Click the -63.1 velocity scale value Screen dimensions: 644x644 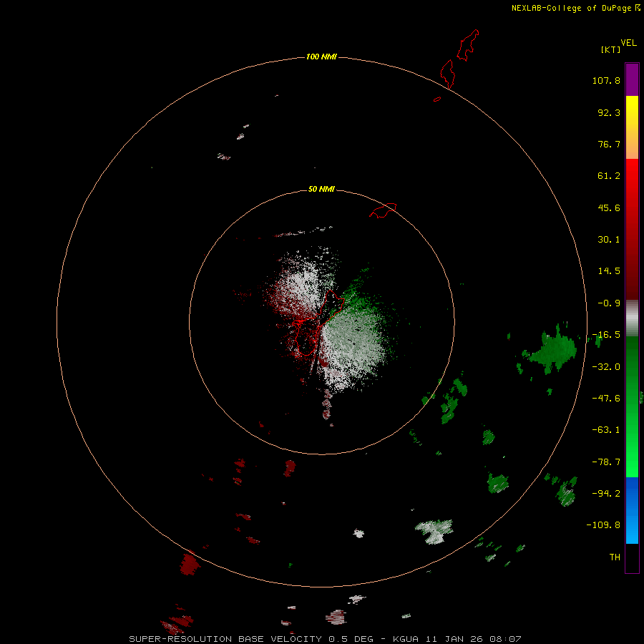[606, 430]
